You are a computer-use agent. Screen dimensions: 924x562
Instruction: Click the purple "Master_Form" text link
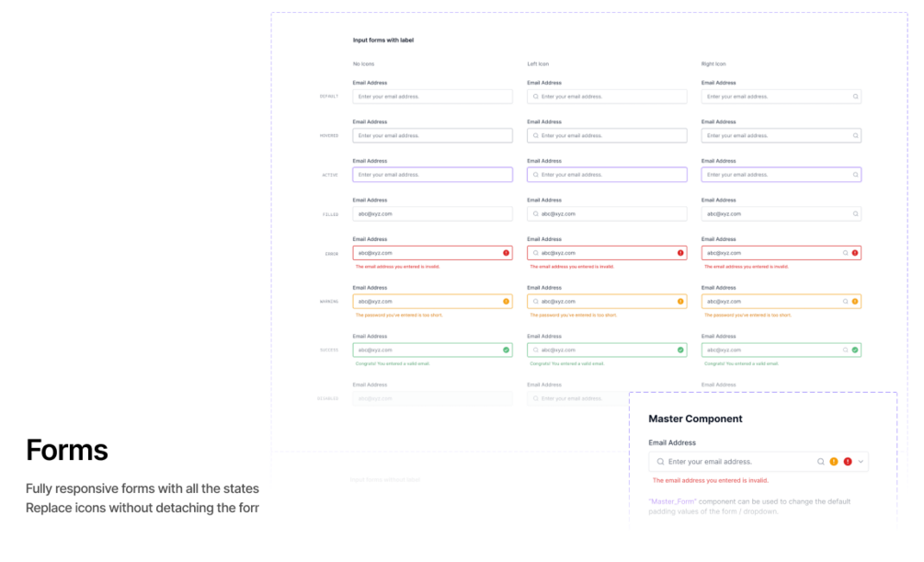coord(672,501)
